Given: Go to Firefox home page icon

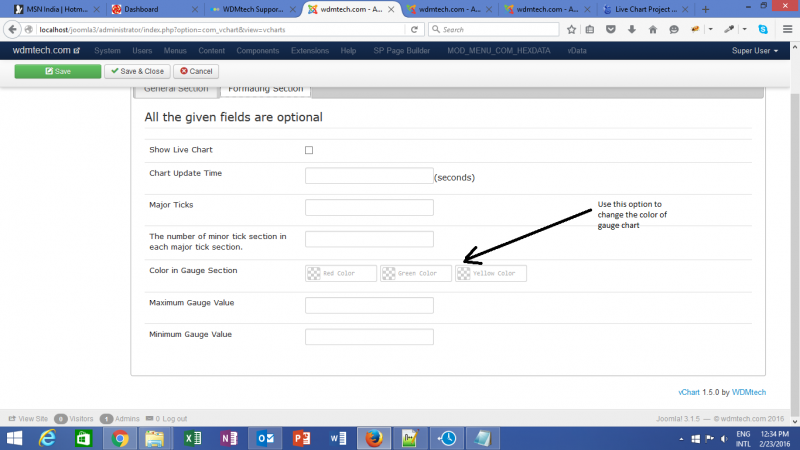Looking at the screenshot, I should point(651,29).
